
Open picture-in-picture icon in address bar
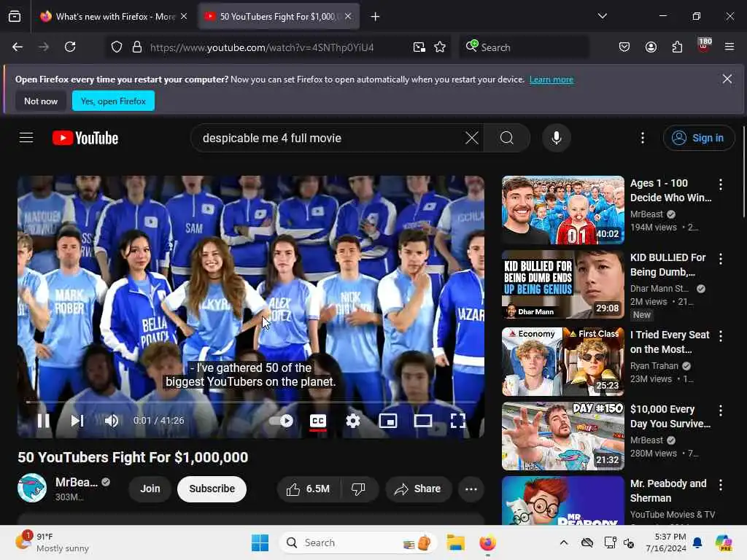pyautogui.click(x=419, y=47)
